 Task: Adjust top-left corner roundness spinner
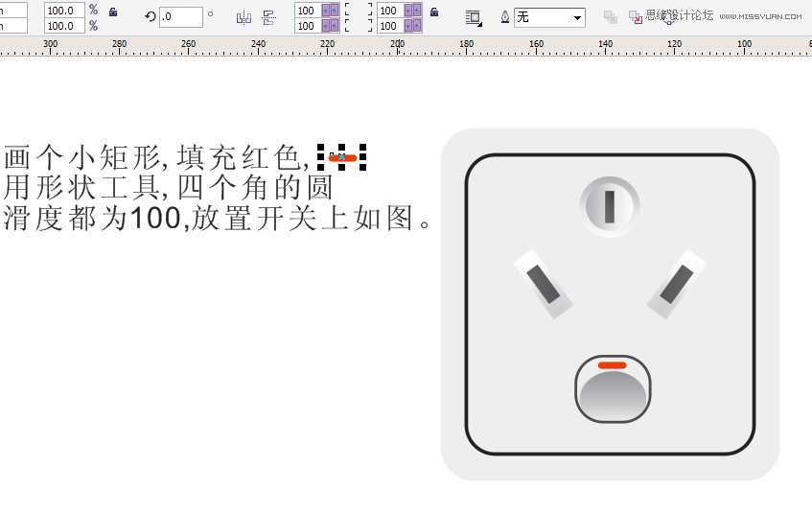[331, 11]
